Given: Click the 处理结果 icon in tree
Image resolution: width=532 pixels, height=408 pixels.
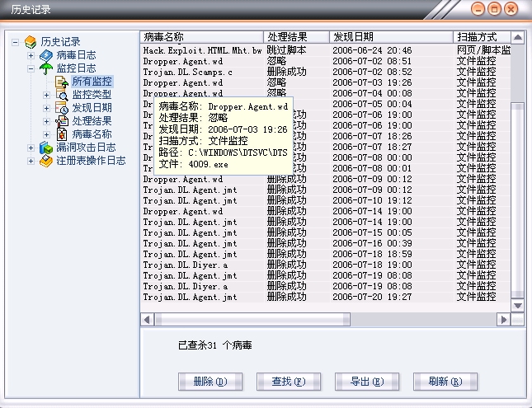Looking at the screenshot, I should point(62,121).
